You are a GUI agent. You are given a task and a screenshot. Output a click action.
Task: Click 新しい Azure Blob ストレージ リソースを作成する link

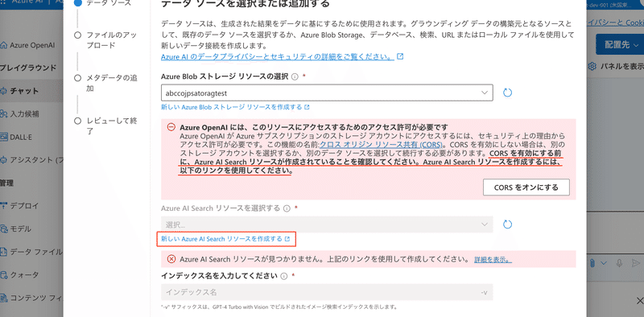(x=235, y=107)
